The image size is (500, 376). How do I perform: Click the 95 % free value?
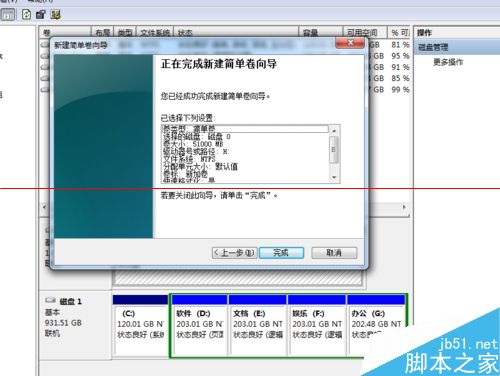click(x=400, y=56)
